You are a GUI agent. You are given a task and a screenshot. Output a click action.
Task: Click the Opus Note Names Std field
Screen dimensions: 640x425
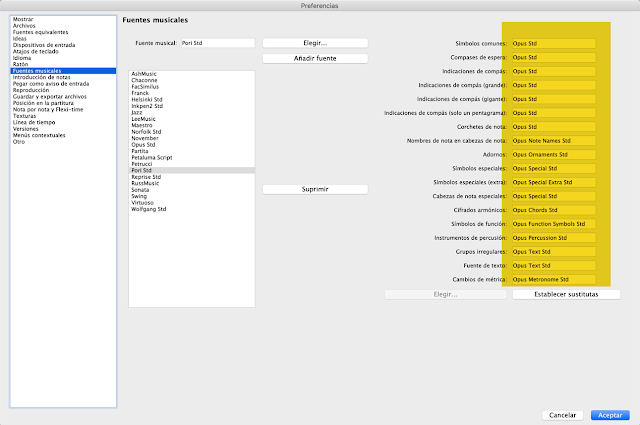pyautogui.click(x=554, y=140)
